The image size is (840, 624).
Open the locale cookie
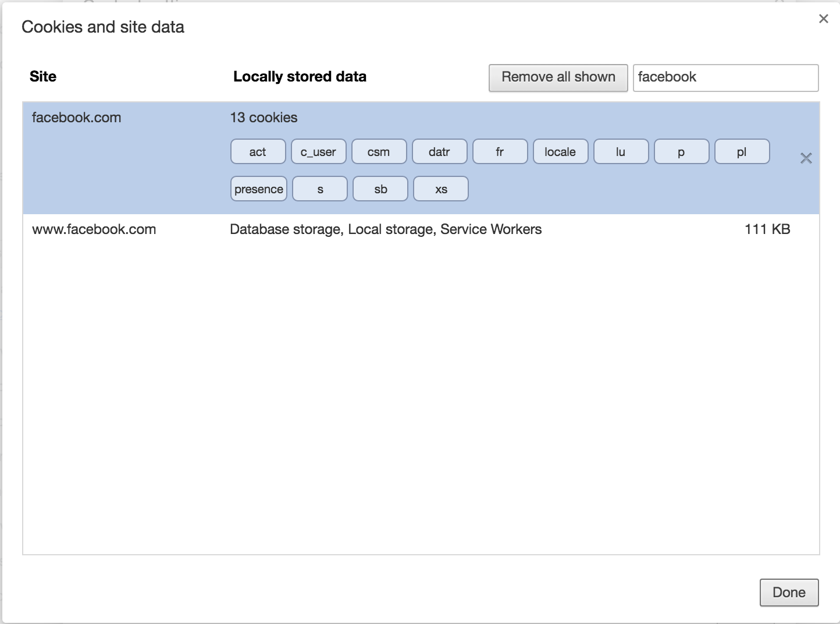point(560,152)
